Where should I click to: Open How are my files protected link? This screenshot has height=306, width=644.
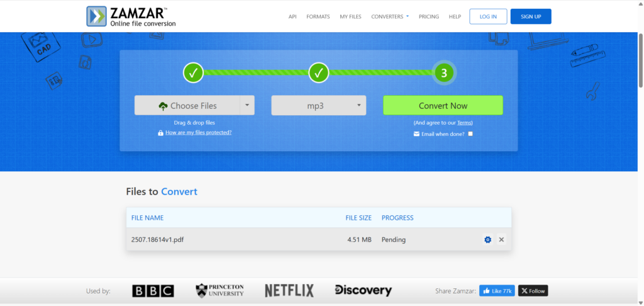pos(198,132)
